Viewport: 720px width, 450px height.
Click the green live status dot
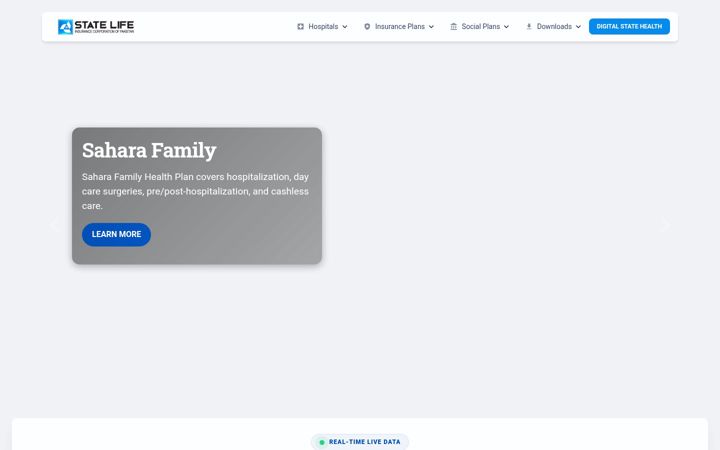(x=322, y=442)
